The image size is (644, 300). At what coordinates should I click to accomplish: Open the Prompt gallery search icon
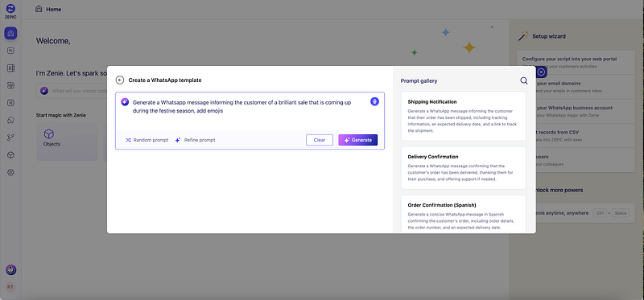click(x=524, y=80)
